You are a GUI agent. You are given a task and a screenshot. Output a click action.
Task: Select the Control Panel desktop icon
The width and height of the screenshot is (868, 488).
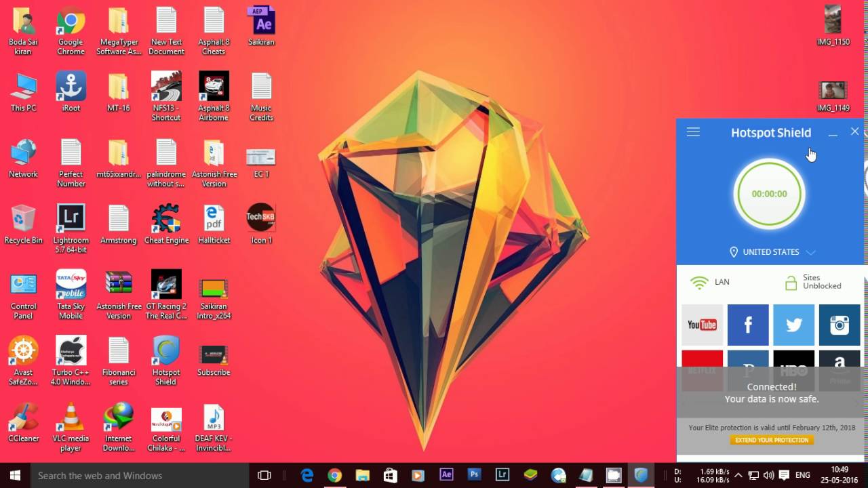click(x=23, y=295)
